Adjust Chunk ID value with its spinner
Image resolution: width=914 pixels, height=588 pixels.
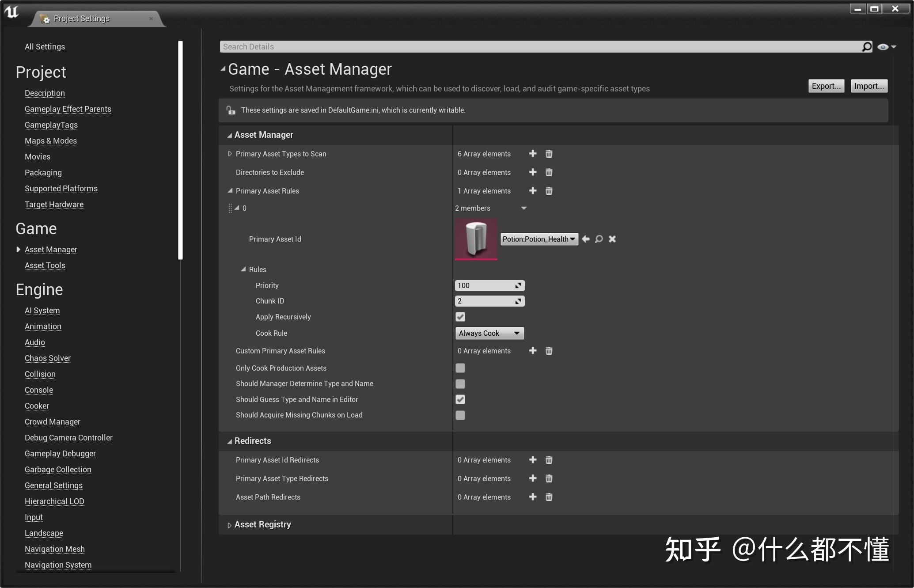[518, 301]
